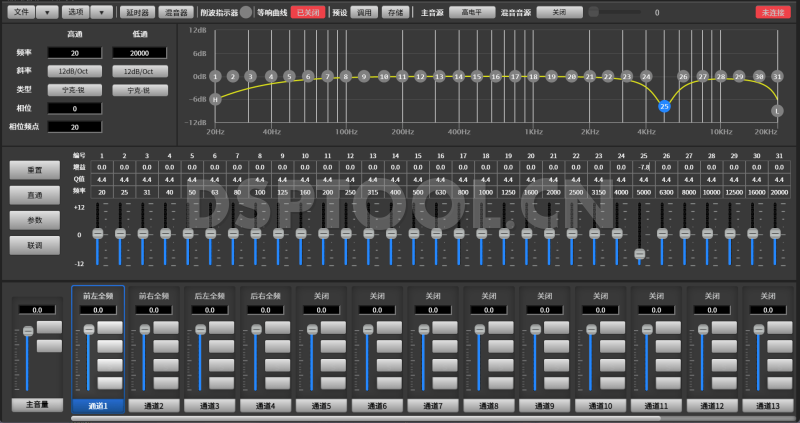Select EQ band node 31 on the curve
This screenshot has width=800, height=423.
click(x=777, y=76)
